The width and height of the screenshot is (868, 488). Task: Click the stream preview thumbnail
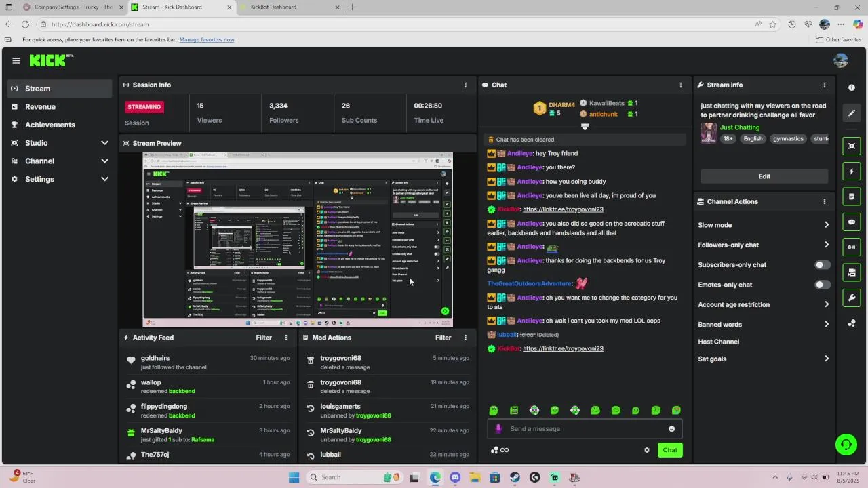coord(298,240)
